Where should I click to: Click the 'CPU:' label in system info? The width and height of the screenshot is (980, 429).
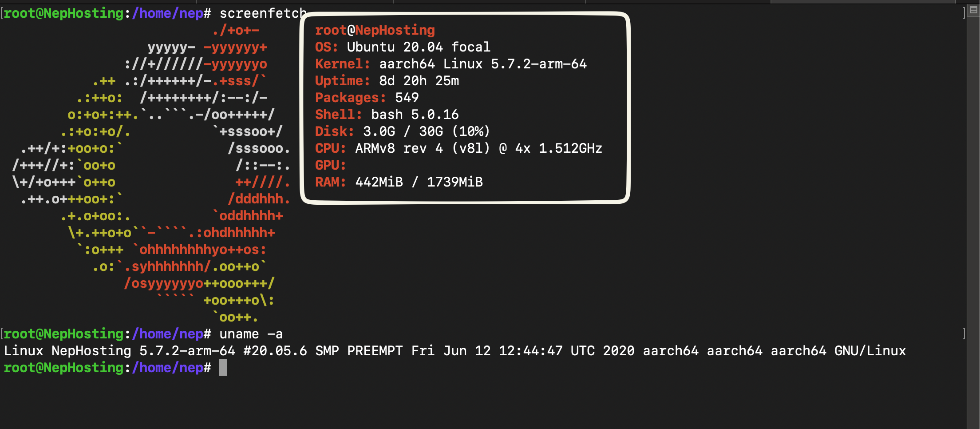tap(330, 148)
